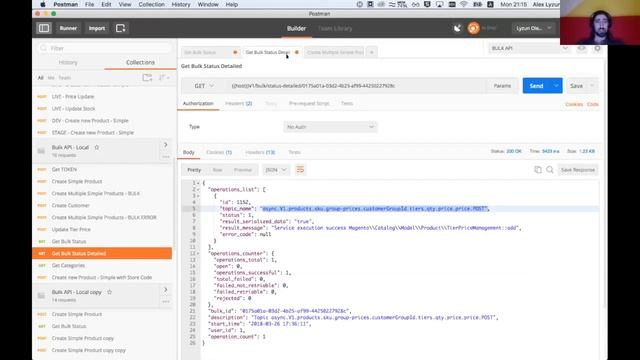640x360 pixels.
Task: Click the environment quick look eye icon
Action: pos(581,48)
